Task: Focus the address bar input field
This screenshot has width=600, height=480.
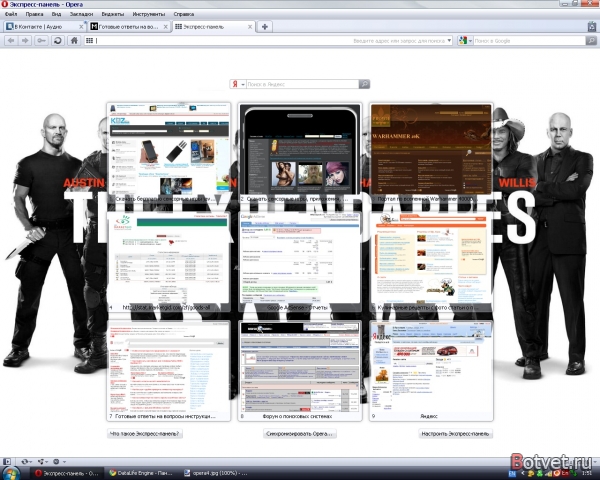Action: click(x=268, y=41)
